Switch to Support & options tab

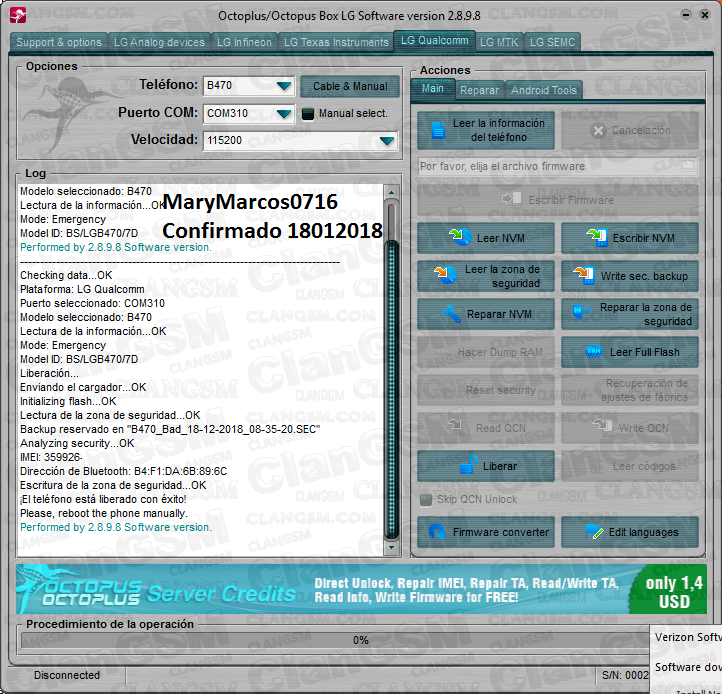click(x=58, y=42)
